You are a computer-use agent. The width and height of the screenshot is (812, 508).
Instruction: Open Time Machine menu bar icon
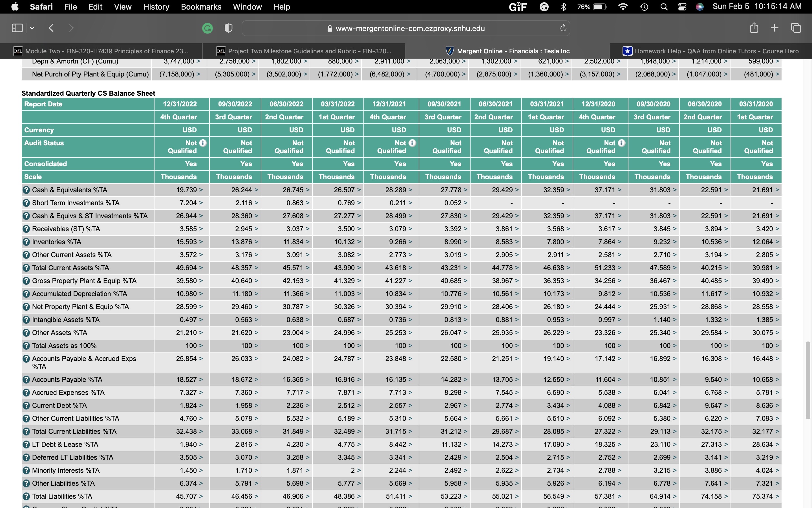(x=644, y=7)
